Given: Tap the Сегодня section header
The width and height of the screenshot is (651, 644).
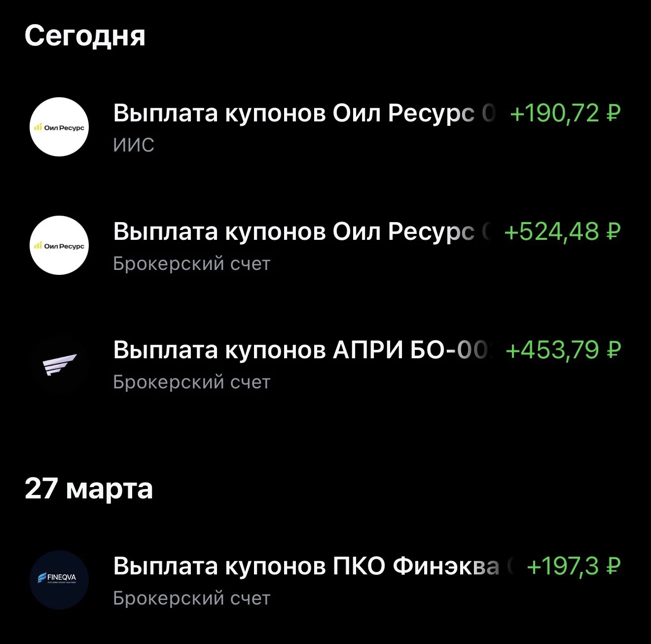Looking at the screenshot, I should pos(85,37).
